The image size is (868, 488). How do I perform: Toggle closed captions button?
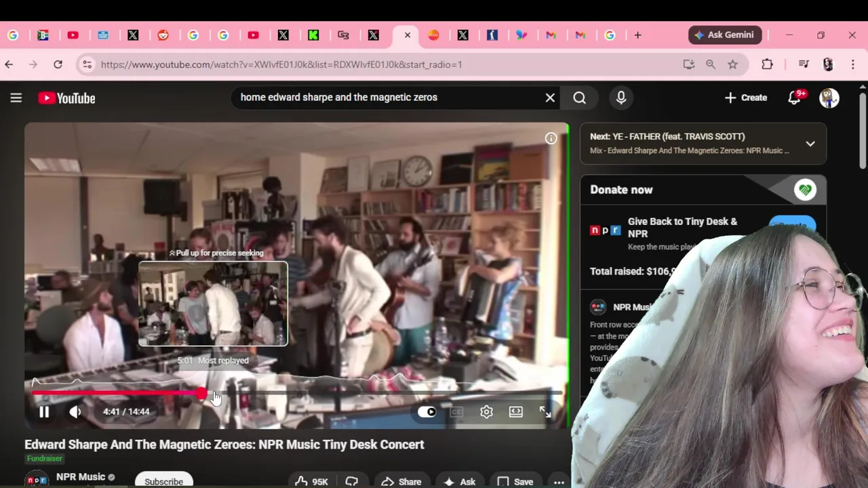tap(456, 411)
